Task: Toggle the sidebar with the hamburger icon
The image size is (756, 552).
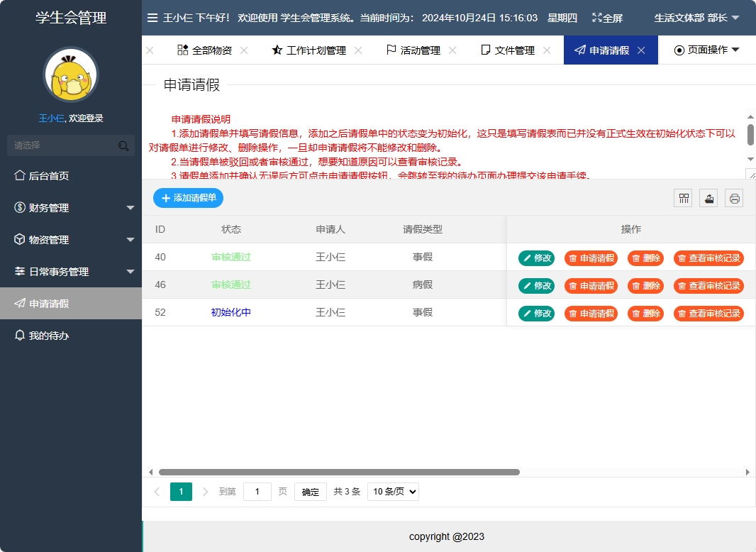Action: click(x=152, y=18)
